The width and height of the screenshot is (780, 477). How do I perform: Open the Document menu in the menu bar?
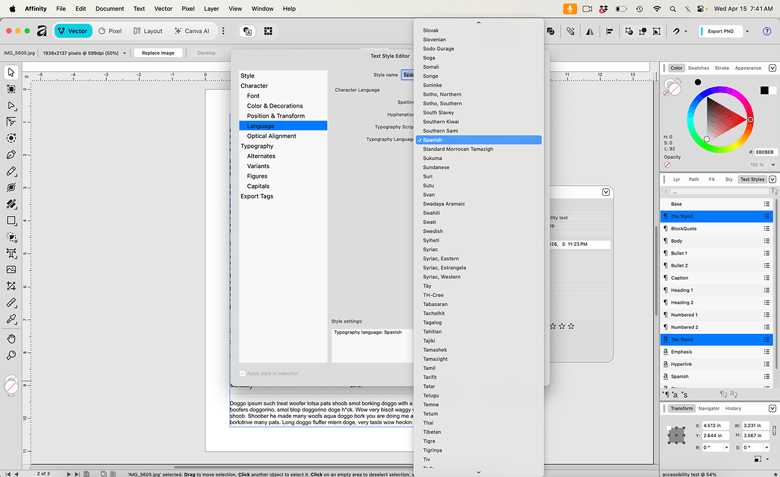click(109, 9)
